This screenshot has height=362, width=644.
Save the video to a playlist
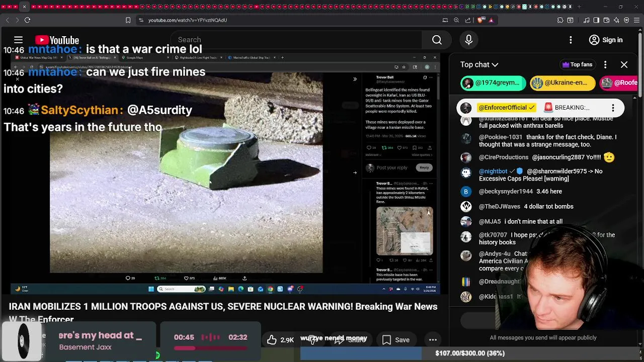click(395, 340)
